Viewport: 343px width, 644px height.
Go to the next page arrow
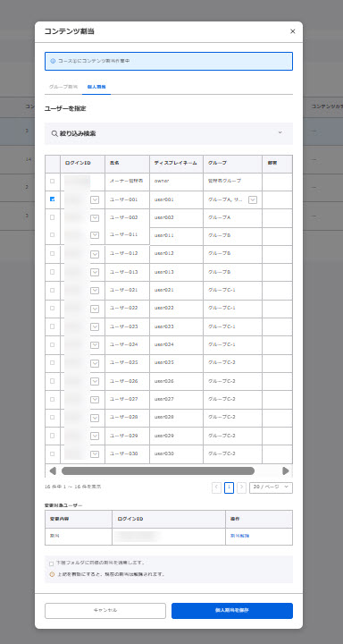[242, 487]
